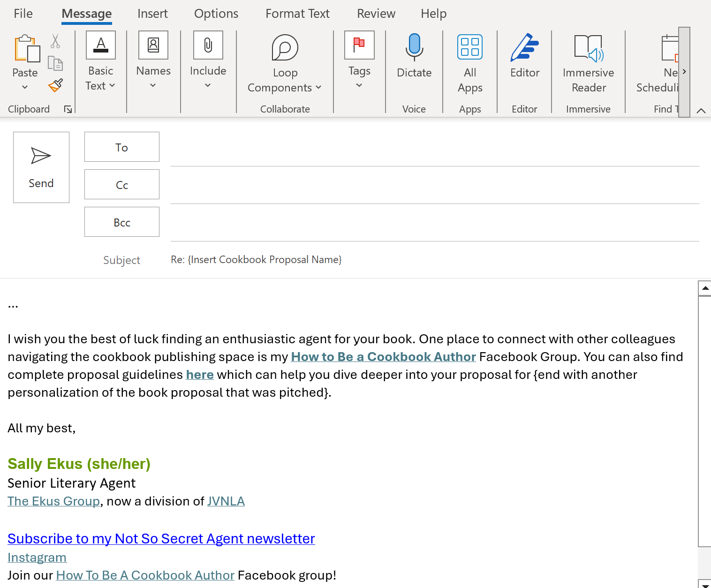711x588 pixels.
Task: Click the Include paperclip icon
Action: [208, 45]
